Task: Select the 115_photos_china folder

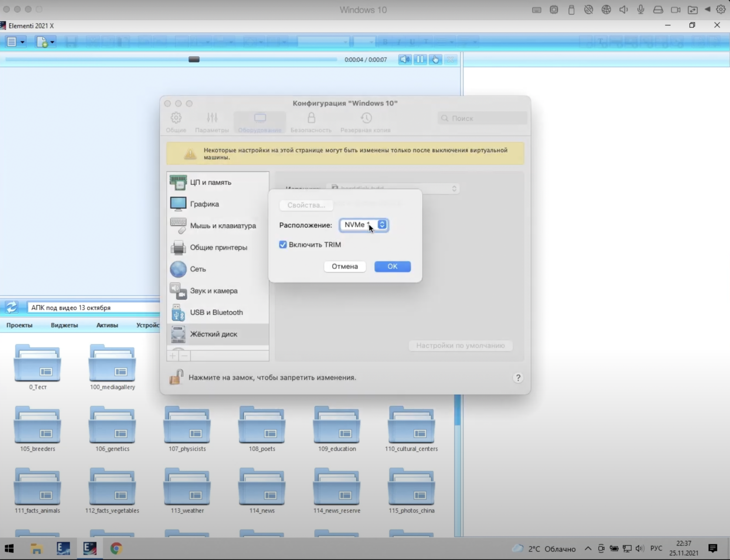Action: [411, 491]
